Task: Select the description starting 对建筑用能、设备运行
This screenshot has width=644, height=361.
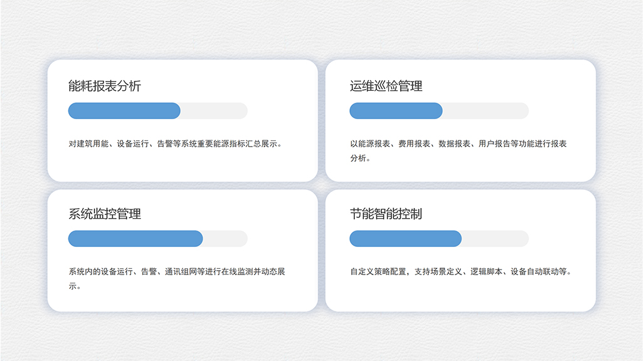Action: [176, 144]
